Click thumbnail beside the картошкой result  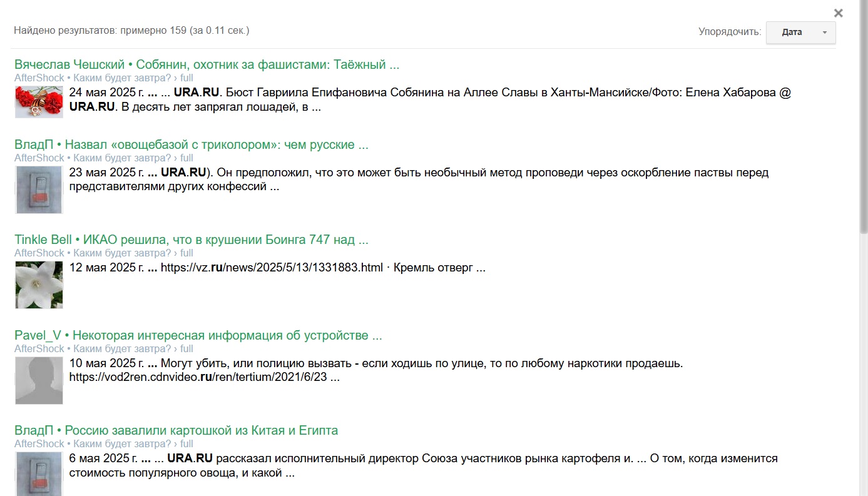39,474
